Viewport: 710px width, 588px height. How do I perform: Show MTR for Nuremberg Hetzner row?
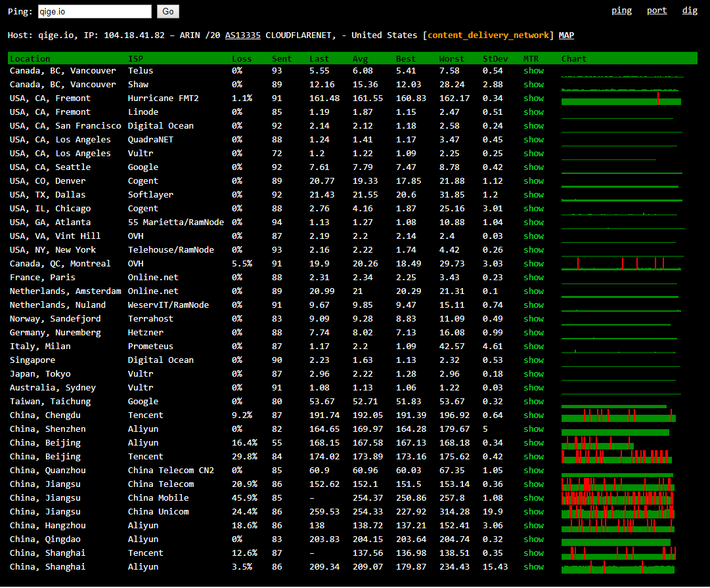pos(533,333)
